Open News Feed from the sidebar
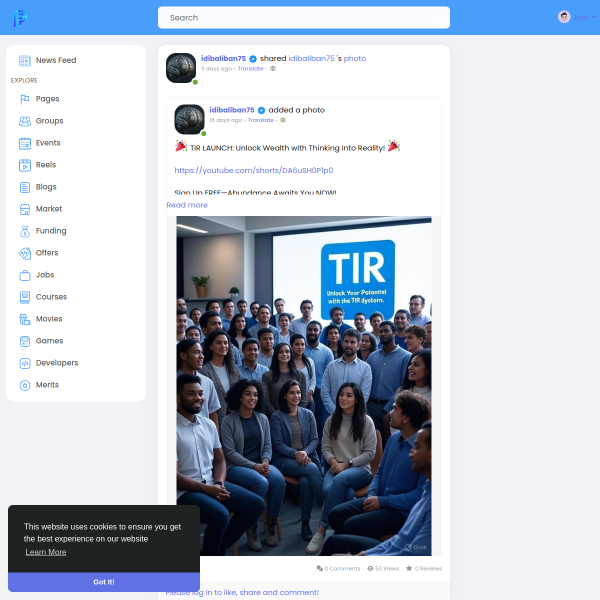This screenshot has width=600, height=600. coord(55,60)
